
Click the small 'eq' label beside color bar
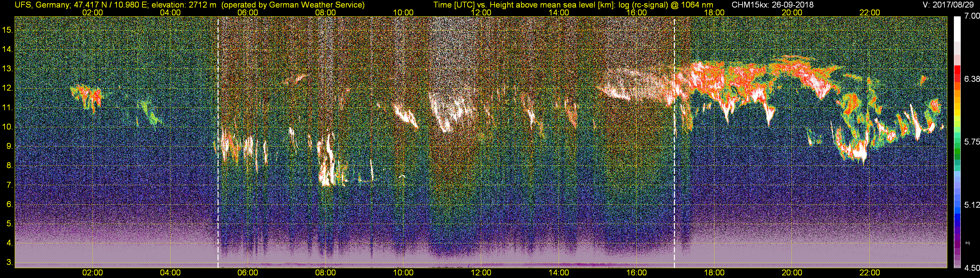pyautogui.click(x=968, y=243)
